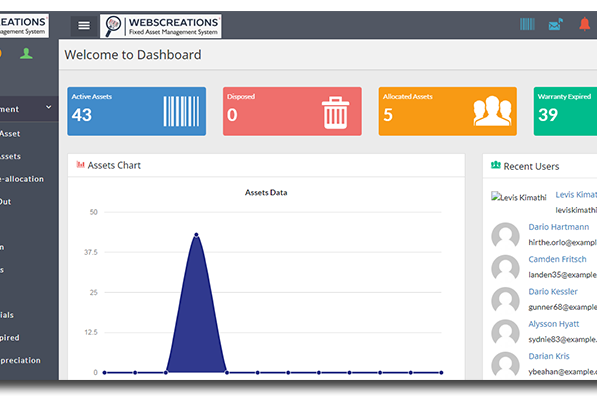Click the 12.5 axis label
This screenshot has width=597, height=398.
pyautogui.click(x=91, y=332)
